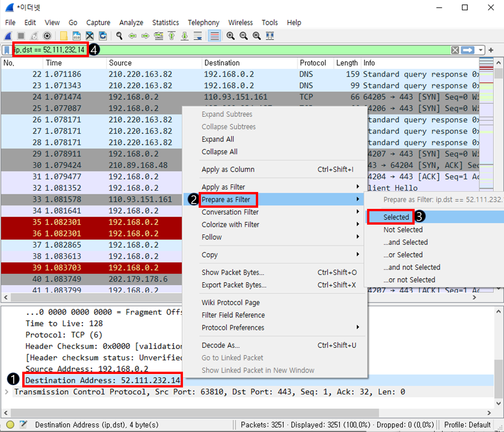Open the Colorize with Filter submenu

coord(275,225)
